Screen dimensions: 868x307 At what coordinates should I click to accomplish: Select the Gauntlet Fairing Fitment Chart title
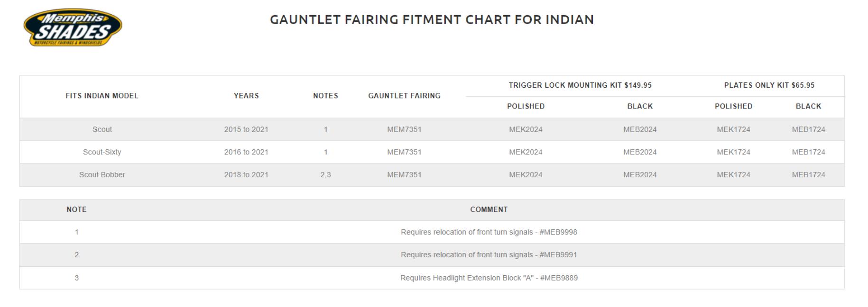click(x=432, y=19)
